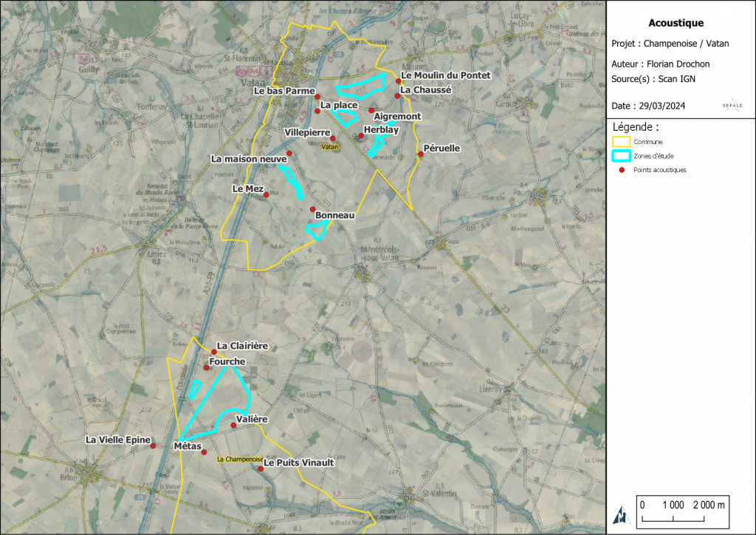The width and height of the screenshot is (756, 535).
Task: Pick the red acoustic point at Le Mez
Action: [x=267, y=195]
